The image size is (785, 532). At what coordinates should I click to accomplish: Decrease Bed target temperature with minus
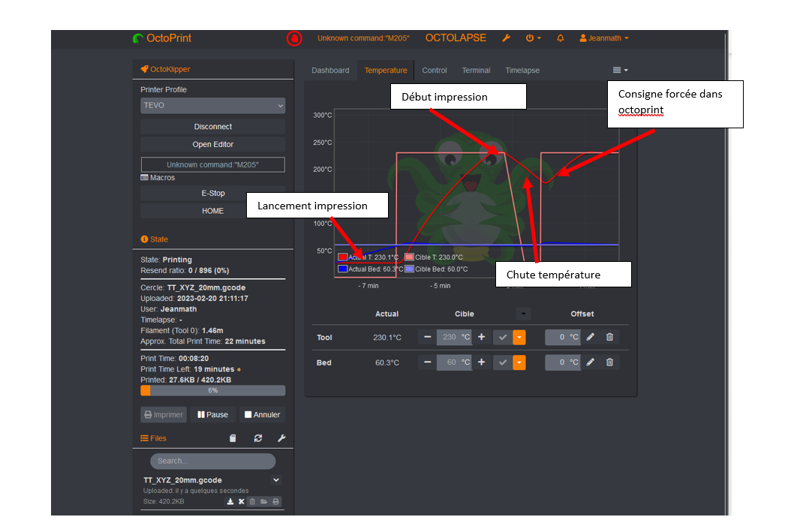click(428, 362)
